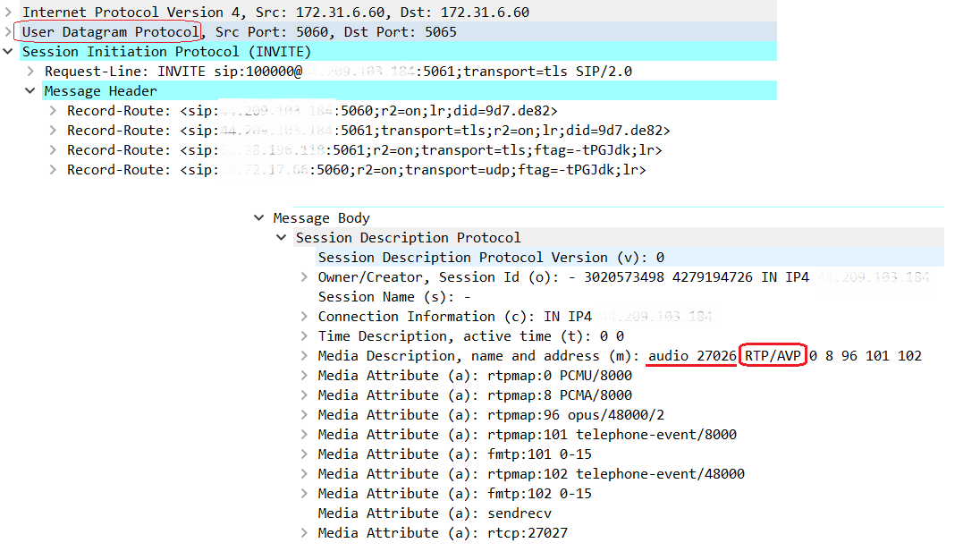Collapse the Session Description Protocol tree
980x560 pixels.
283,238
